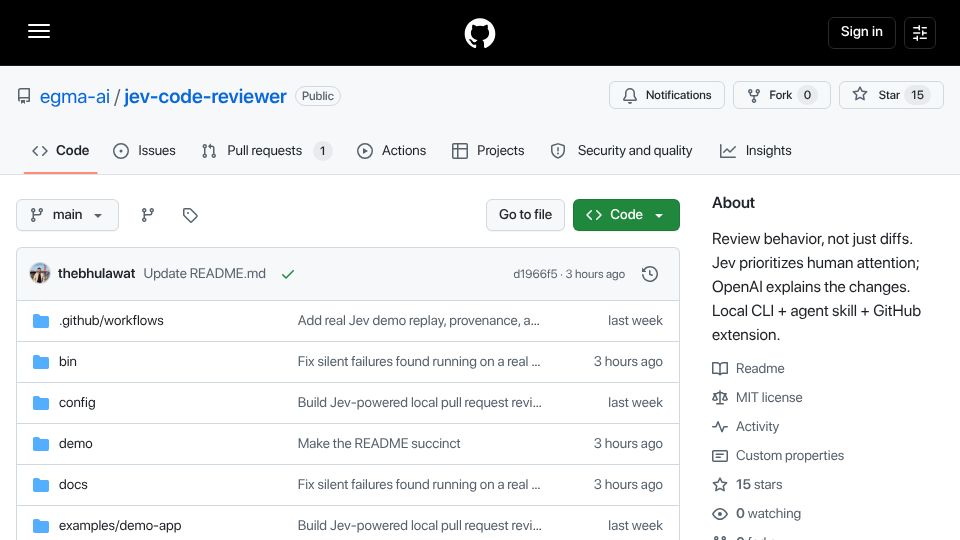This screenshot has width=960, height=540.
Task: Open bin row 'Fix silent failures' commit
Action: (419, 362)
